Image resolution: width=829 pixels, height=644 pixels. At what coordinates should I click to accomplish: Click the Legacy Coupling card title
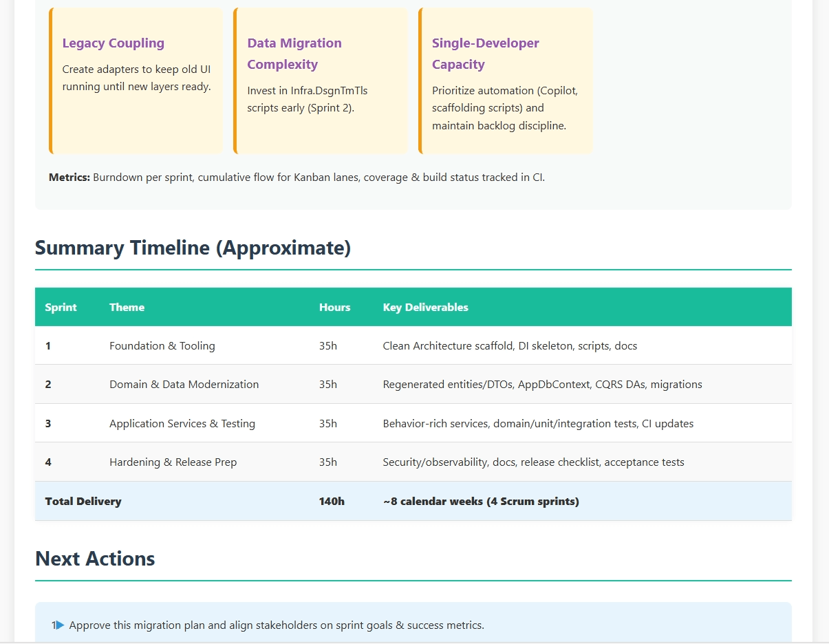point(114,43)
